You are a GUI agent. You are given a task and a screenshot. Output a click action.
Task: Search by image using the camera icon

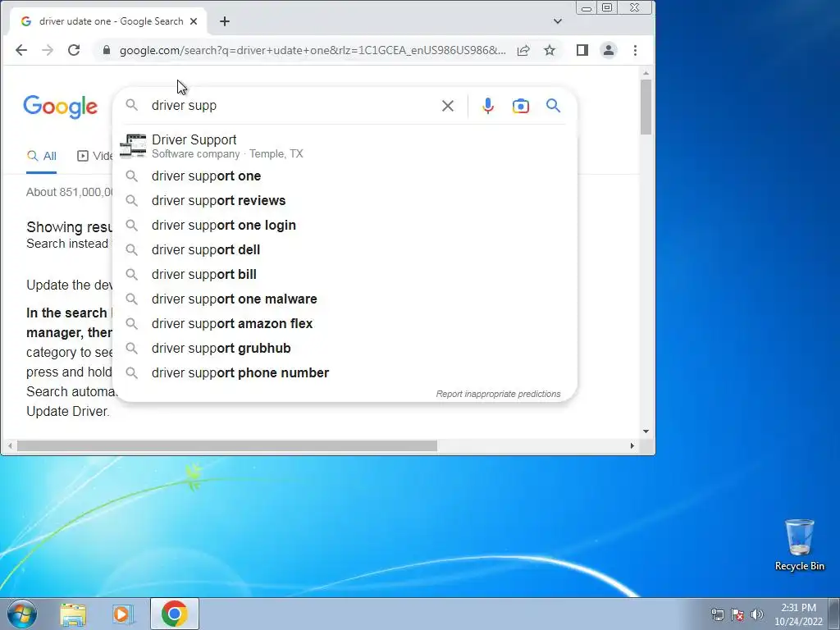[521, 106]
